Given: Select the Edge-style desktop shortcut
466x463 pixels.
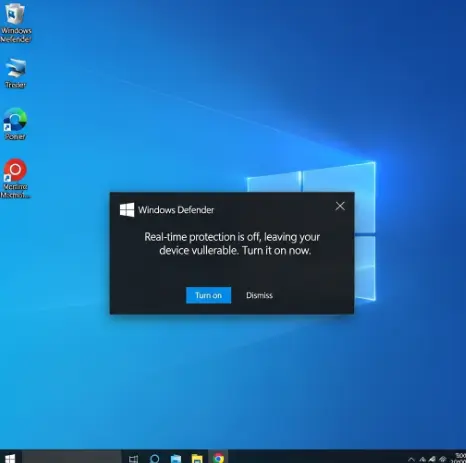Looking at the screenshot, I should [15, 124].
